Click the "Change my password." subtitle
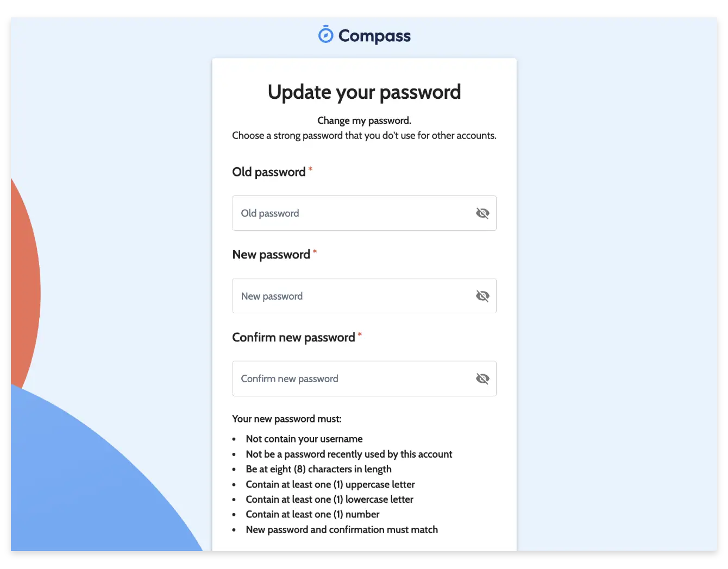Image resolution: width=728 pixels, height=569 pixels. 364,121
